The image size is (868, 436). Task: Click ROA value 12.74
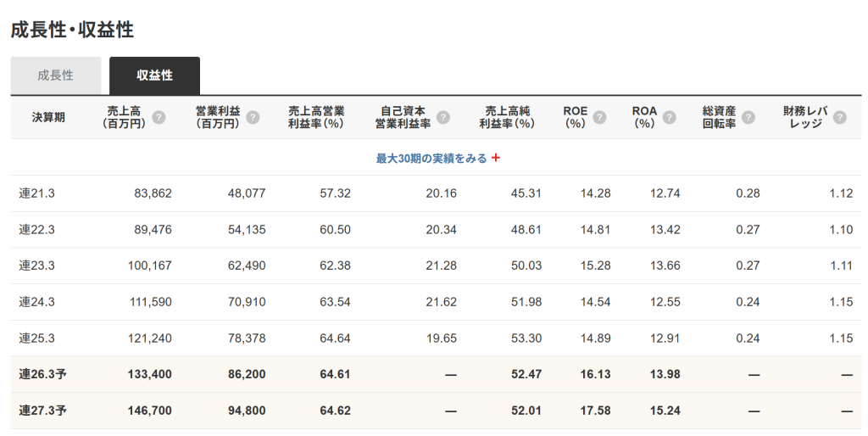pos(665,193)
